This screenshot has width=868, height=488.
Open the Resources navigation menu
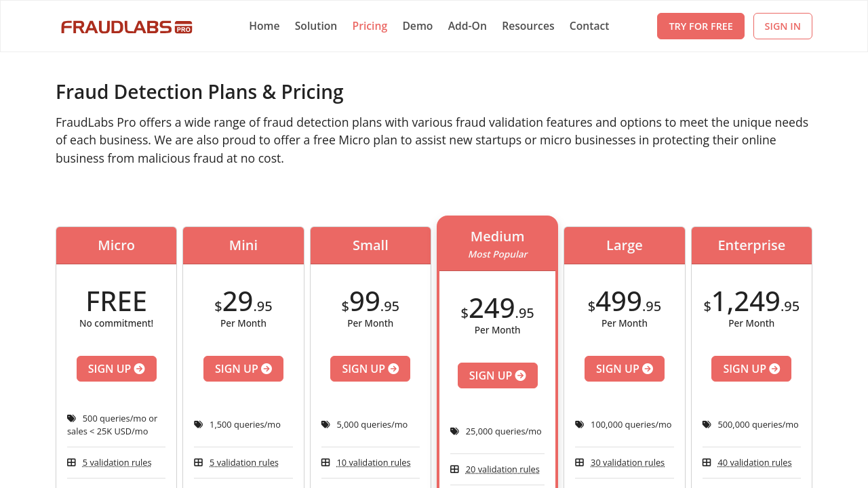click(x=528, y=26)
